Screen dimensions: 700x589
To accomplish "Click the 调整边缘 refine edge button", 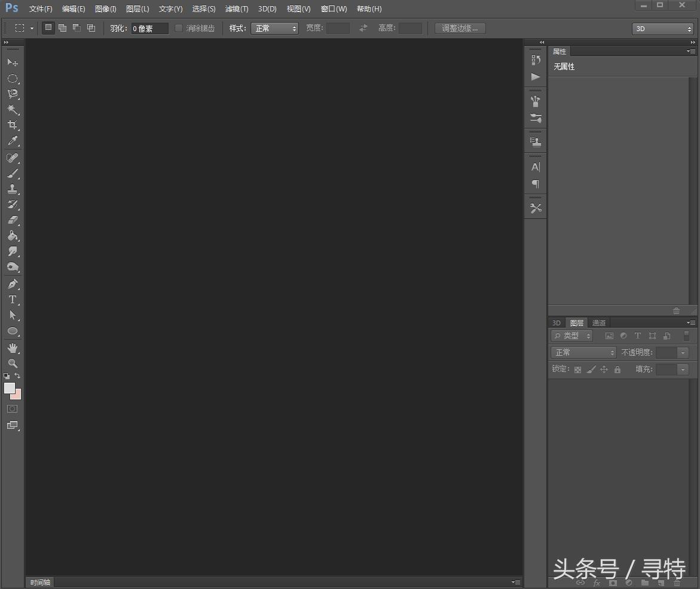I will click(460, 28).
